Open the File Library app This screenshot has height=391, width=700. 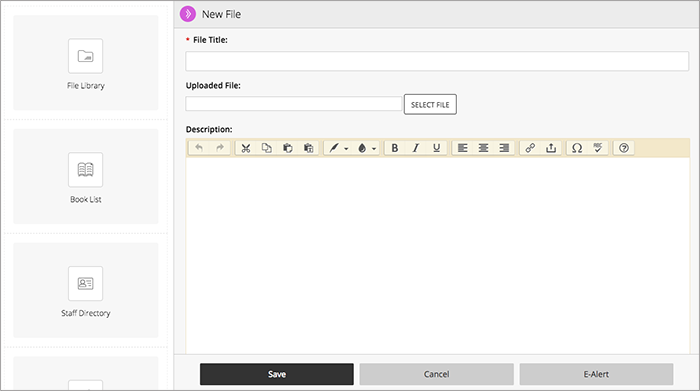(x=86, y=62)
